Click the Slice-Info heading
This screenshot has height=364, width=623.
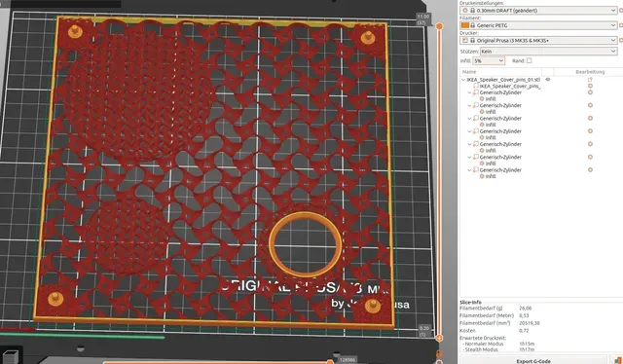[x=470, y=303]
